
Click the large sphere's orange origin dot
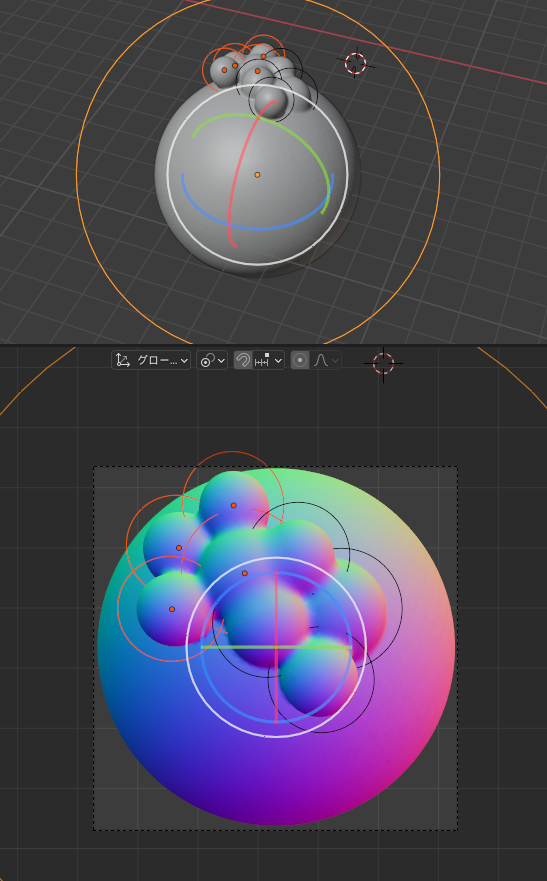click(x=257, y=175)
